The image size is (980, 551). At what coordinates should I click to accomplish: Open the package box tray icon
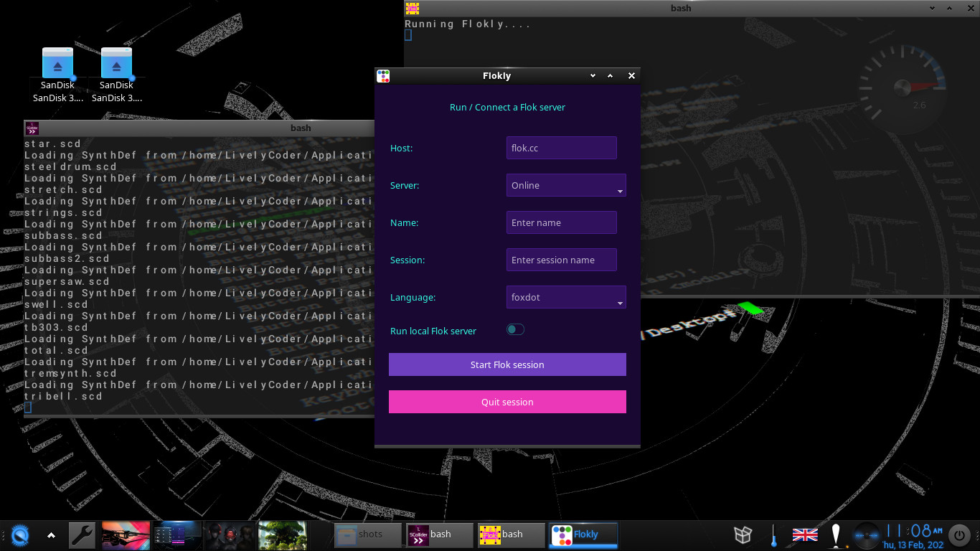tap(743, 534)
